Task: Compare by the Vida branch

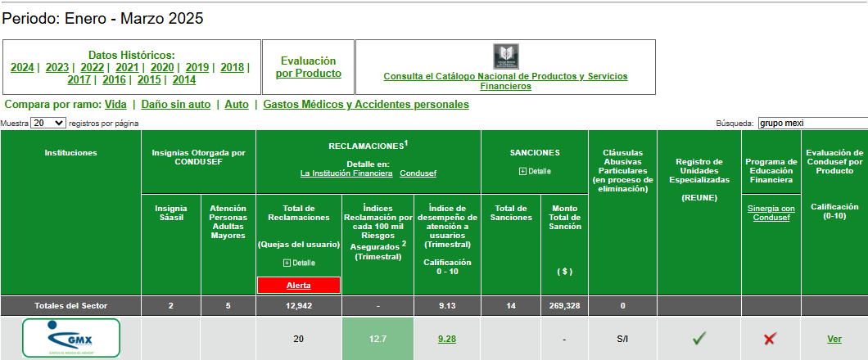Action: pyautogui.click(x=115, y=104)
